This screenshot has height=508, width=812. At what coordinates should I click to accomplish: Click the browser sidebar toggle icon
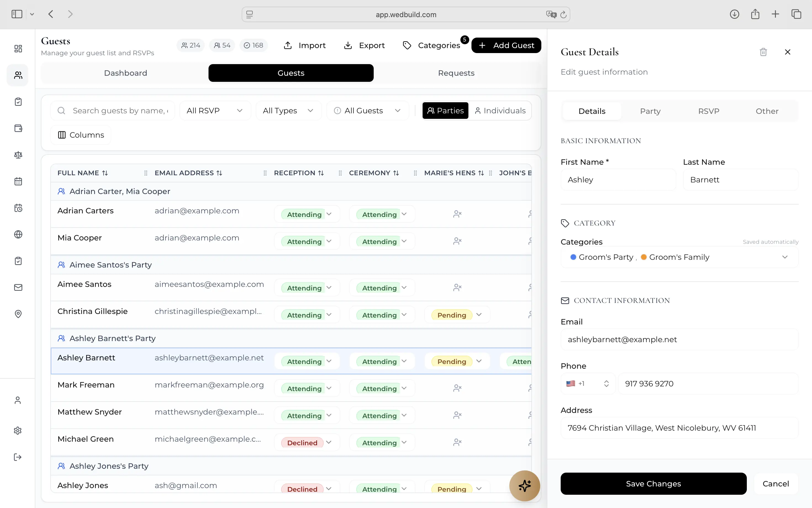coord(17,14)
